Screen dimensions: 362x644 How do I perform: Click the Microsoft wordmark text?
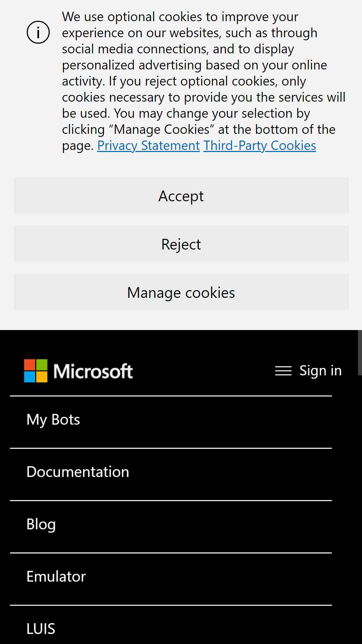[x=93, y=371]
